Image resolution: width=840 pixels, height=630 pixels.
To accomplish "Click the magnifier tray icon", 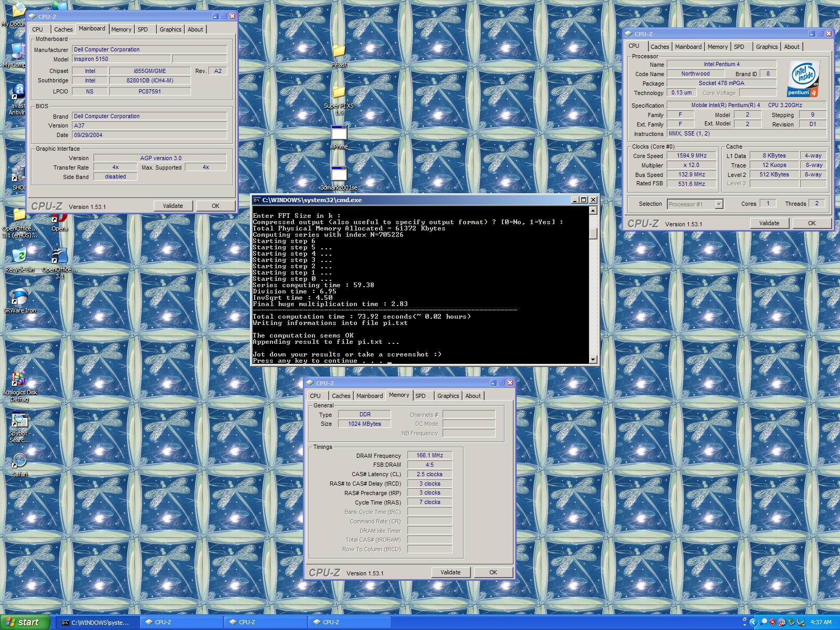I will [x=763, y=622].
